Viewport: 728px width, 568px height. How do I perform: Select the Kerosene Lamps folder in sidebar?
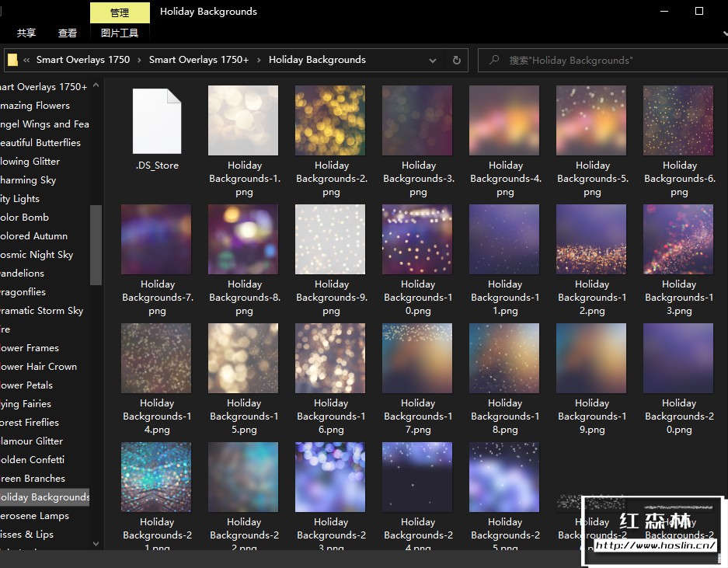35,516
